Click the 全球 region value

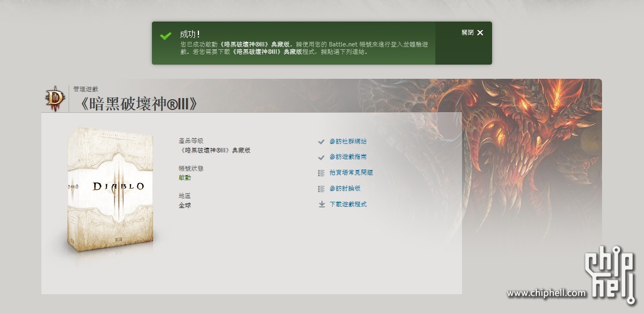click(x=185, y=205)
